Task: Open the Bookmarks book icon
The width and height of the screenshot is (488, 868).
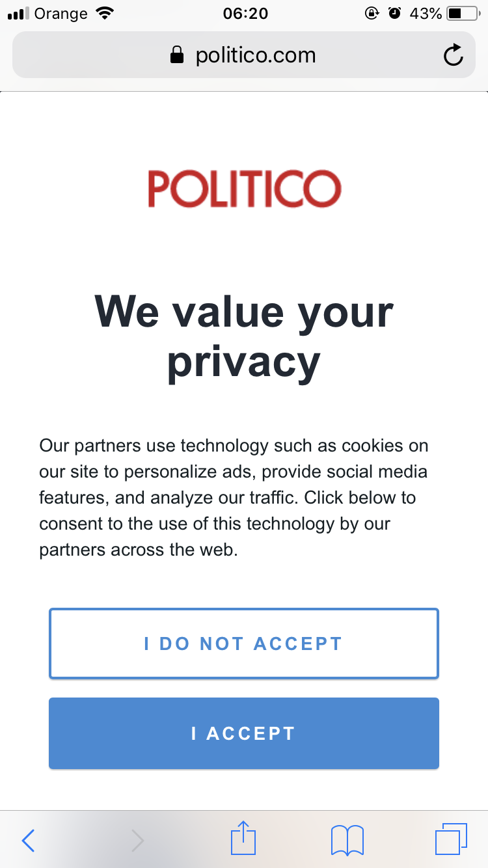Action: tap(347, 840)
